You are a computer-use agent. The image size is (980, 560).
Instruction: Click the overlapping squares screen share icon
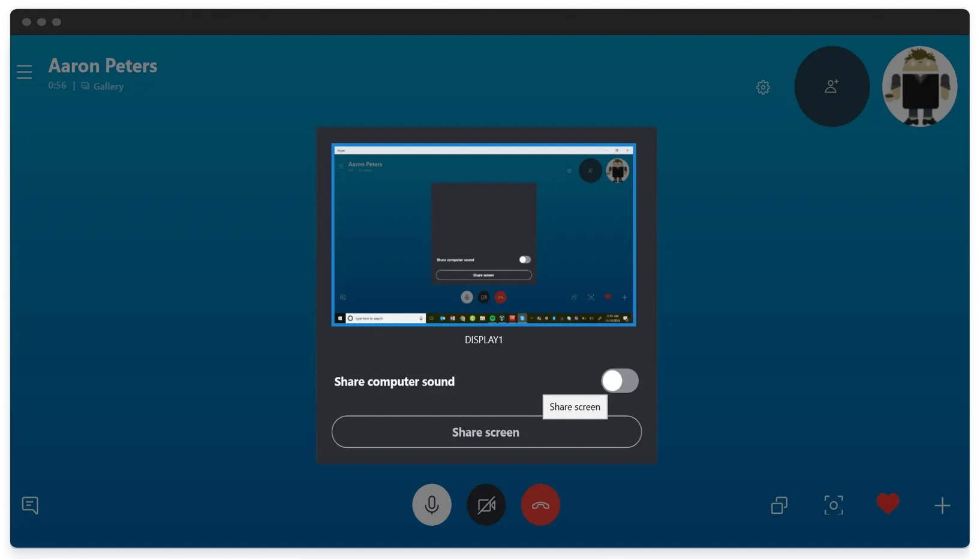(x=779, y=505)
